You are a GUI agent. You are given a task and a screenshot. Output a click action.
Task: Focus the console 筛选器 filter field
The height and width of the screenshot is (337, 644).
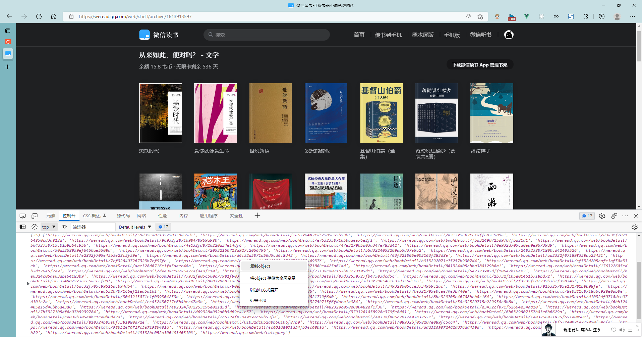93,227
